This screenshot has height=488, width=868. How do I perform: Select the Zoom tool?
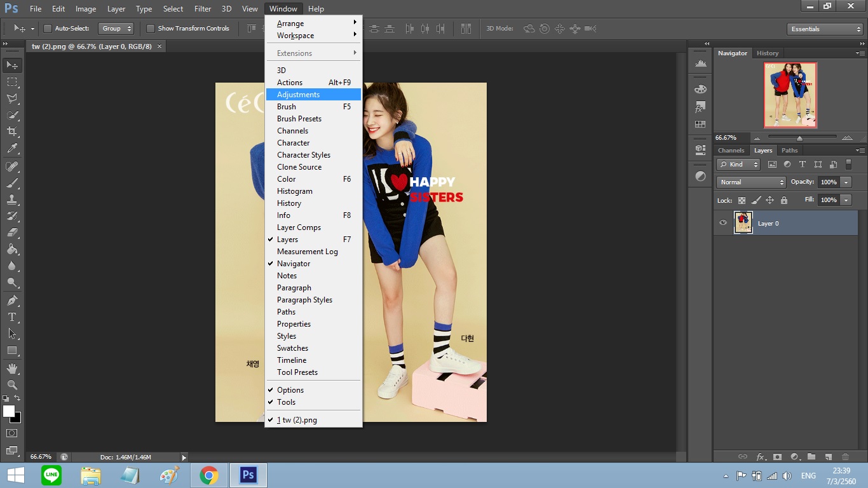[x=12, y=385]
